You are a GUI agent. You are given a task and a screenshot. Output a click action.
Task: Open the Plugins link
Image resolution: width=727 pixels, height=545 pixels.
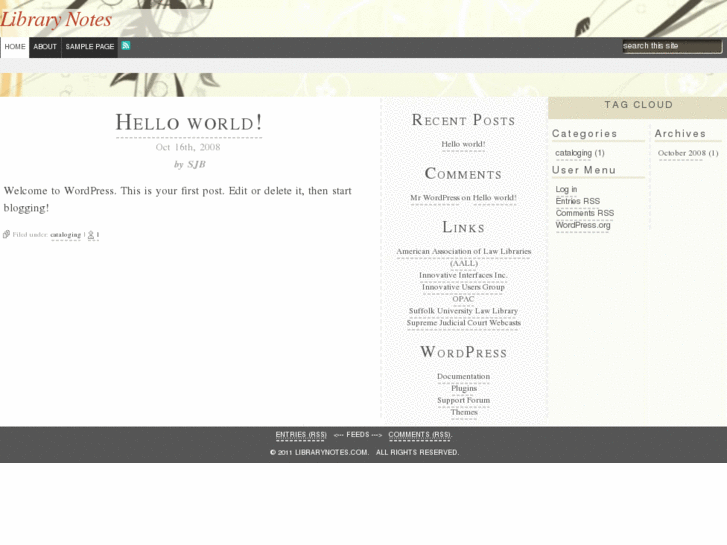[x=464, y=389]
